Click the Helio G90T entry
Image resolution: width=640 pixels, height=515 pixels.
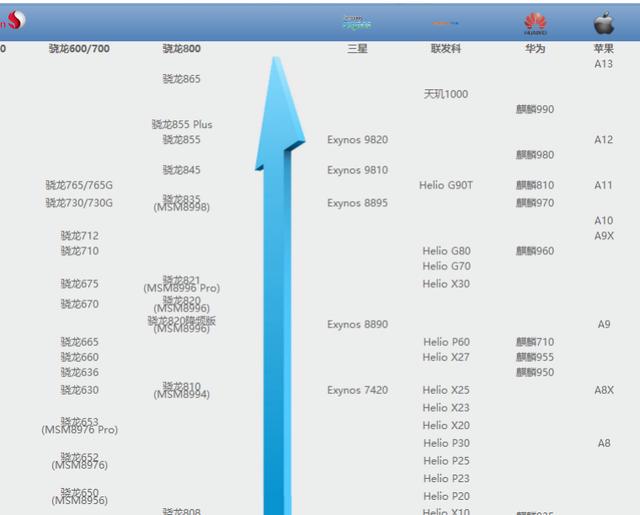[446, 185]
